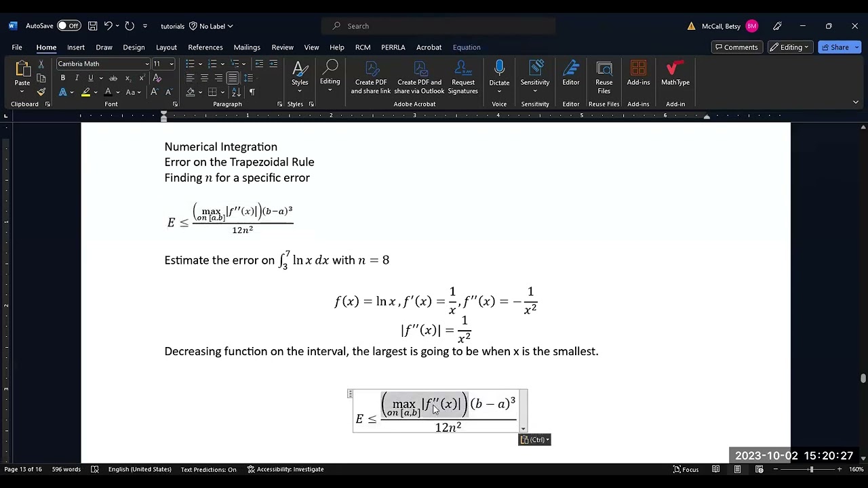Click English (United States) language

[140, 469]
